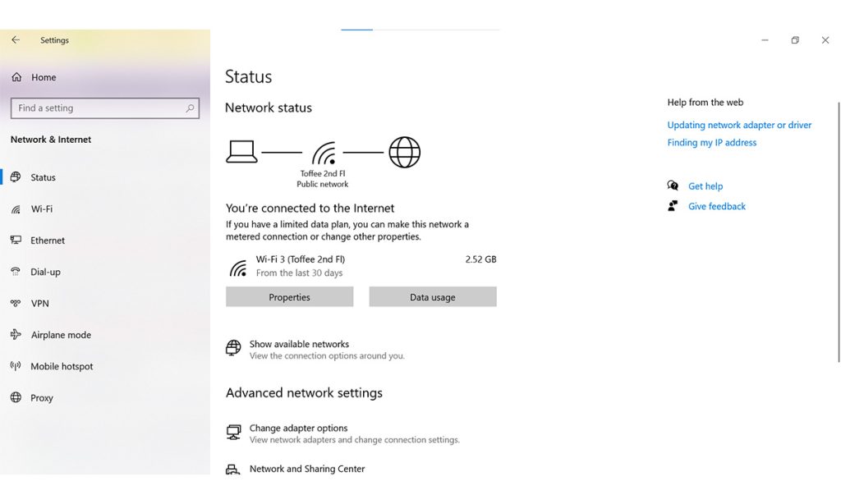Open Updating network adapter or driver link
The width and height of the screenshot is (841, 504).
pyautogui.click(x=738, y=124)
